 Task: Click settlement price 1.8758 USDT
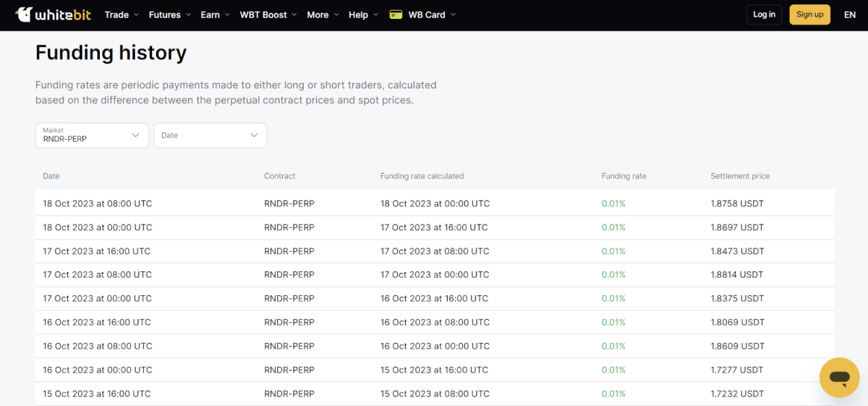(x=737, y=203)
